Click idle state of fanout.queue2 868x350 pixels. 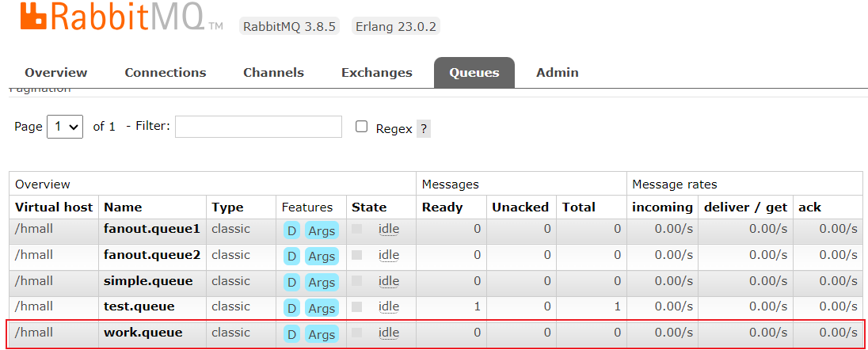pyautogui.click(x=389, y=255)
